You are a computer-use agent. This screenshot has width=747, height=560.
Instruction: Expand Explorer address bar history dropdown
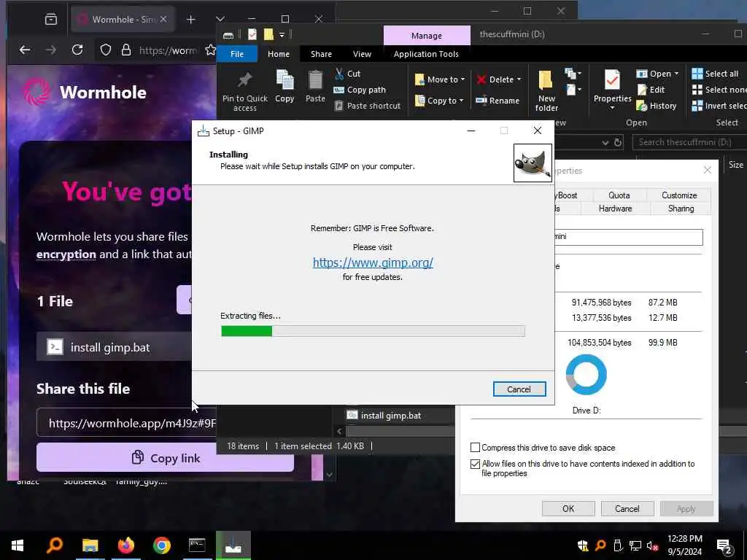click(x=605, y=142)
